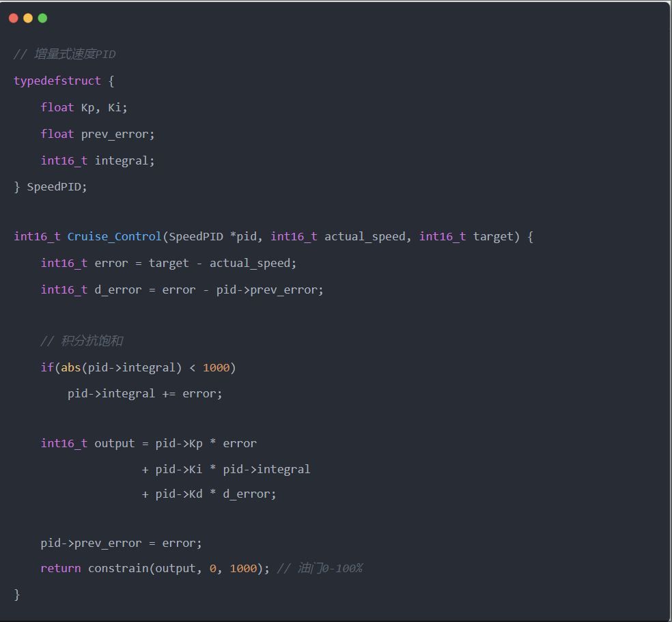Click the 'Cruise_Control' function name
The image size is (672, 622).
pos(115,236)
